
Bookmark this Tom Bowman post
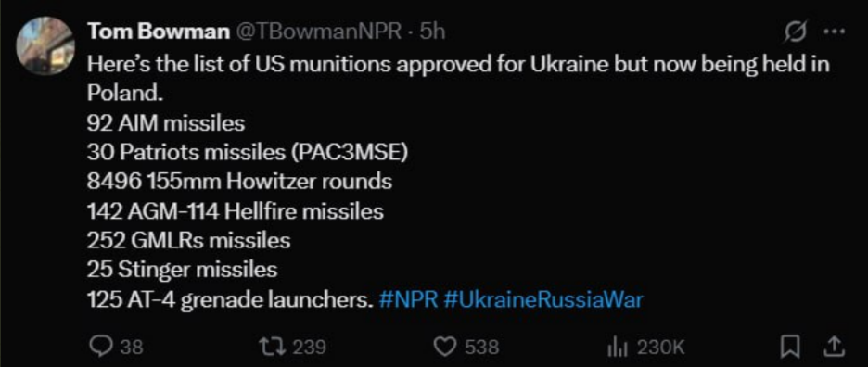[790, 347]
